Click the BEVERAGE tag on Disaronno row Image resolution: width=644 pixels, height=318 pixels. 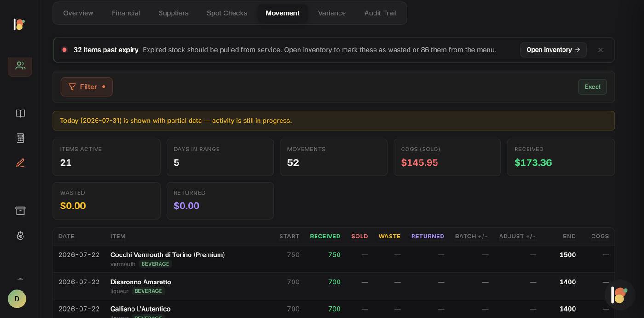[x=148, y=291]
